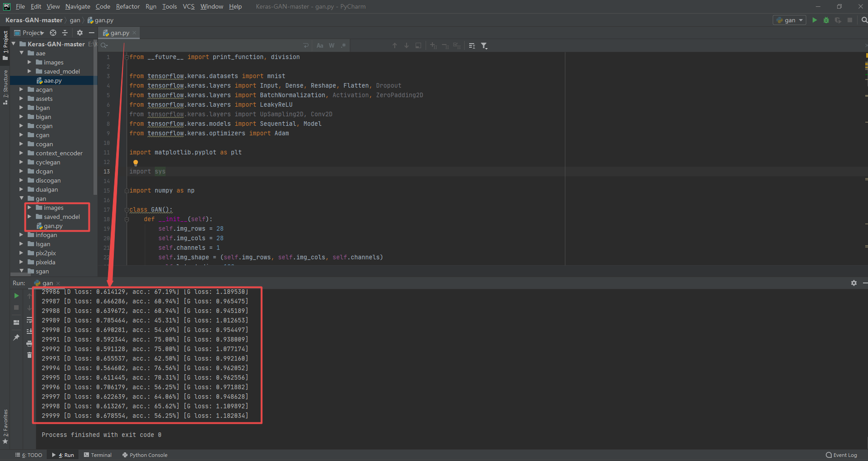Clear console output with trash icon
Viewport: 868px width, 461px height.
tap(29, 355)
